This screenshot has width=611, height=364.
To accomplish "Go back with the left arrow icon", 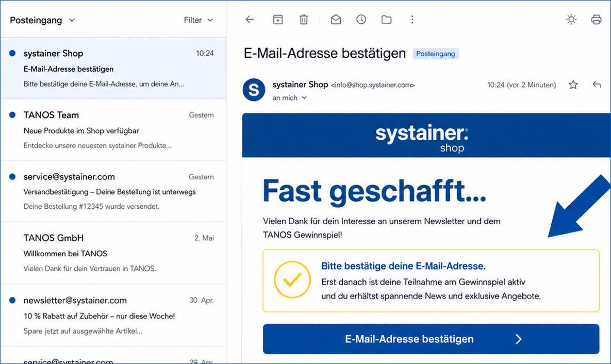I will 250,20.
